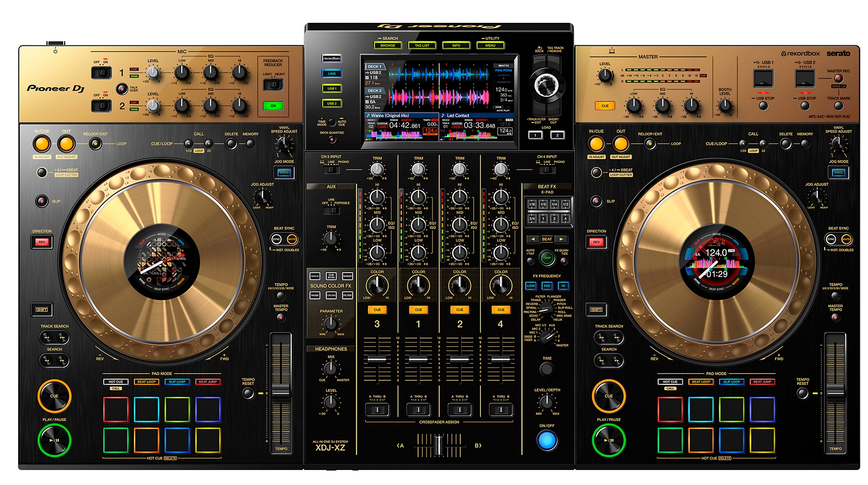The width and height of the screenshot is (868, 485).
Task: Add a TRACK MARK to the recording
Action: 838,106
